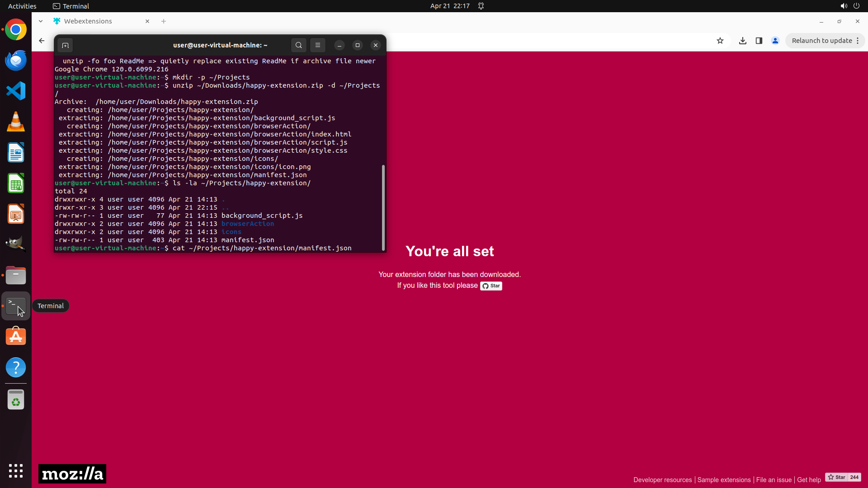Open the Chrome profile avatar
This screenshot has height=488, width=868.
pos(775,41)
